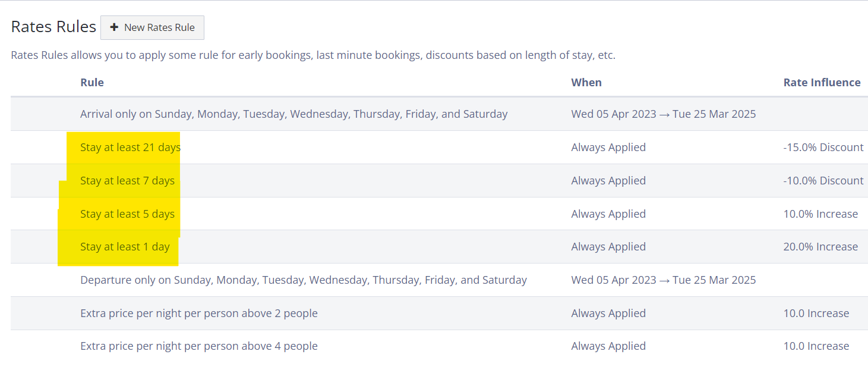
Task: Open the Departure only on Sunday rule
Action: (304, 280)
